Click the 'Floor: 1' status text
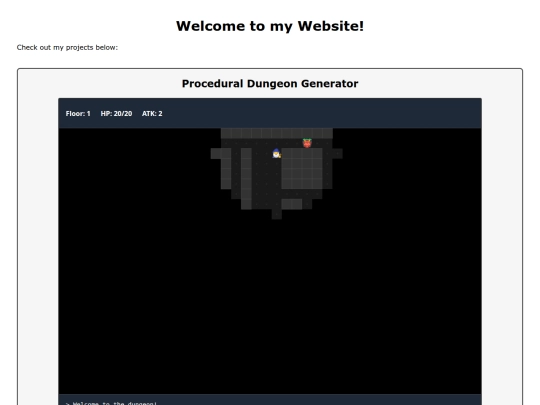 [78, 114]
